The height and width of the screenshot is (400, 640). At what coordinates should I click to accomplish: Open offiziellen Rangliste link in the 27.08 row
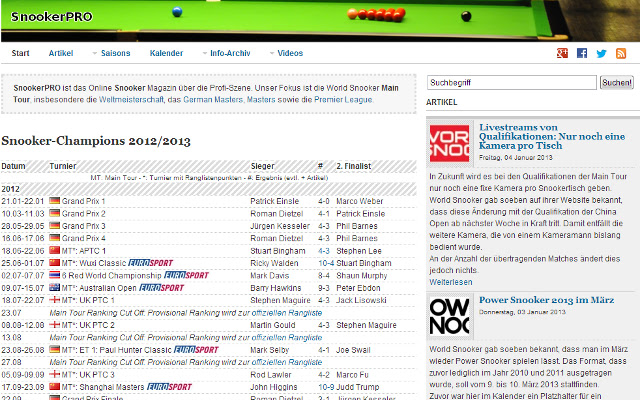(x=287, y=362)
